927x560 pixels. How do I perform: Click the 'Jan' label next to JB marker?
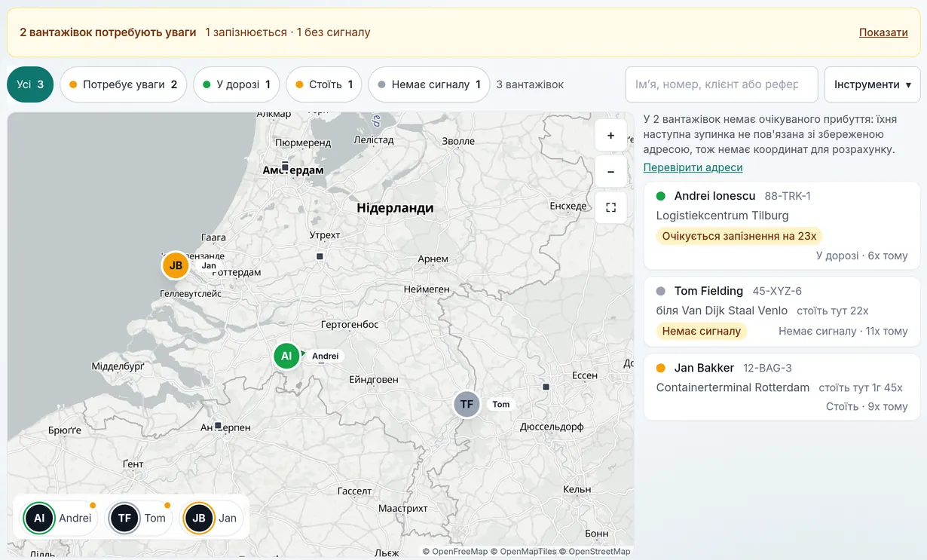(x=209, y=265)
